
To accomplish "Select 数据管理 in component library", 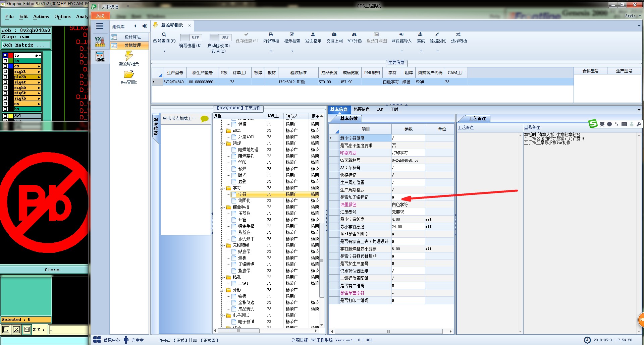I will pos(129,45).
